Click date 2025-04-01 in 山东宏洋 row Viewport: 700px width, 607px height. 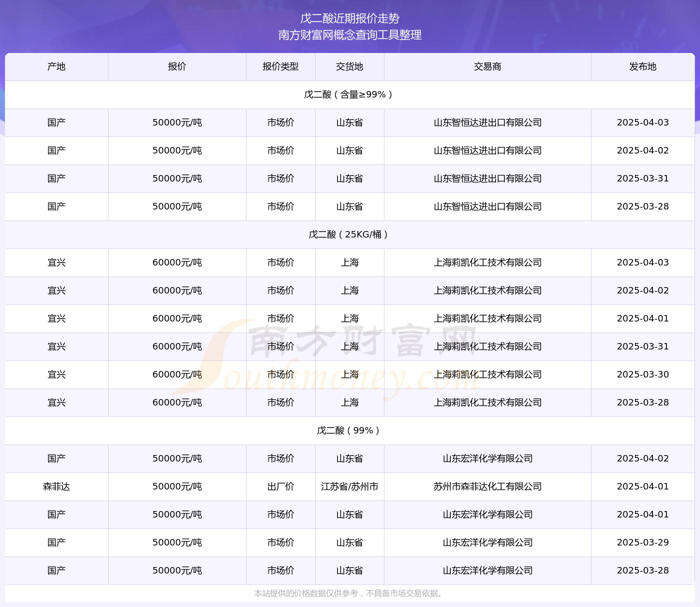pyautogui.click(x=642, y=514)
